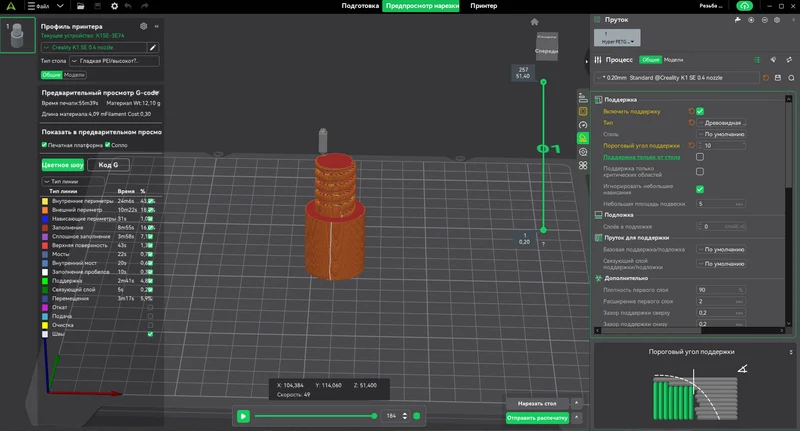Screen dimensions: 800x431
Task: Click the filament settings hexagon icon
Action: pyautogui.click(x=777, y=20)
